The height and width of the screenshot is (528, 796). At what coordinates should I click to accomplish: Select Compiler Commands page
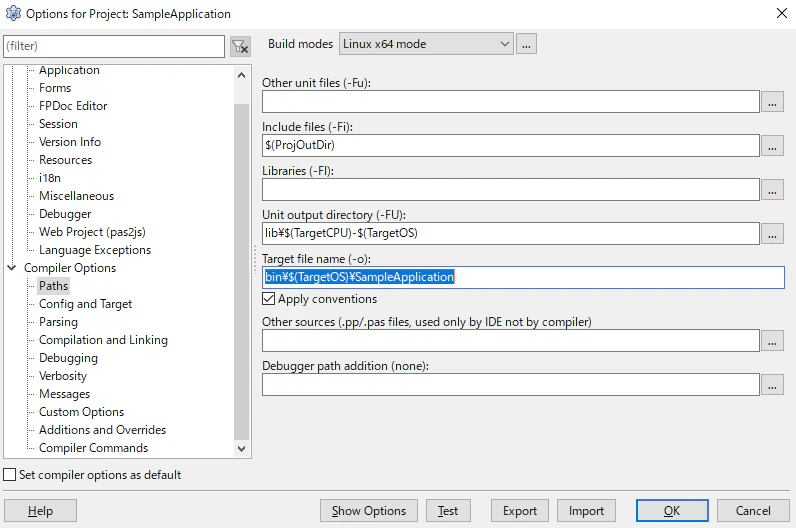[93, 448]
